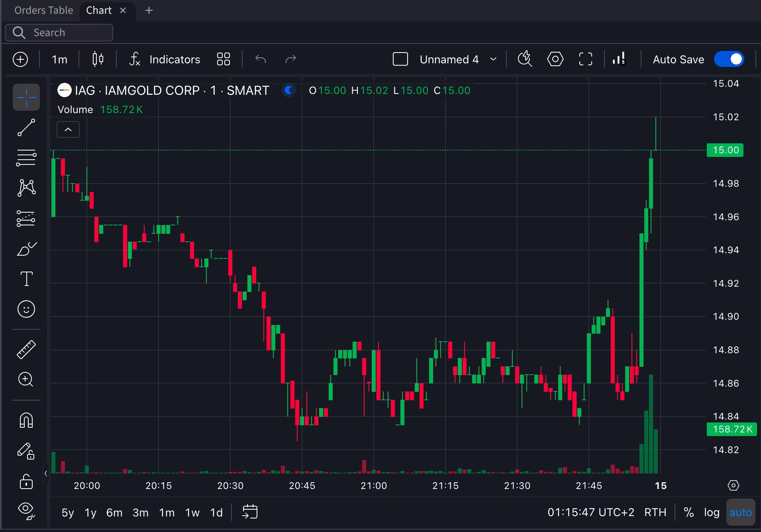Open the go-to-date calendar icon
The image size is (761, 532).
point(250,512)
